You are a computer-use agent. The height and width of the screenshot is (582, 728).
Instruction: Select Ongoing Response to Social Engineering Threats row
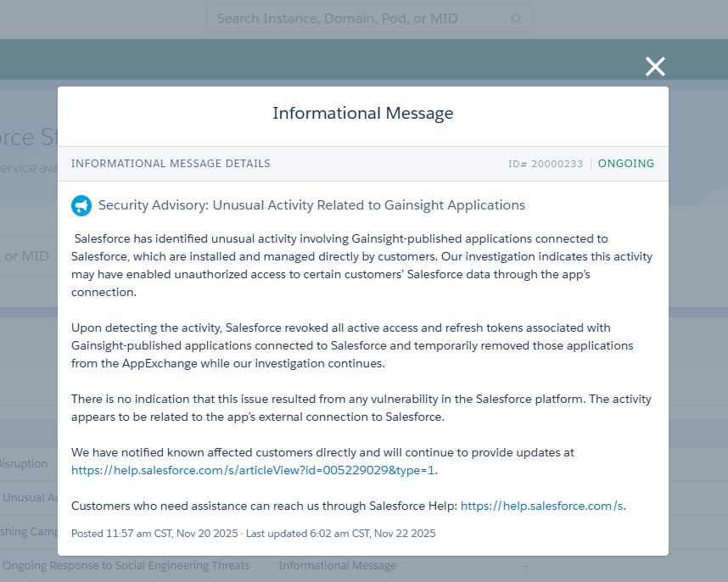tap(126, 565)
